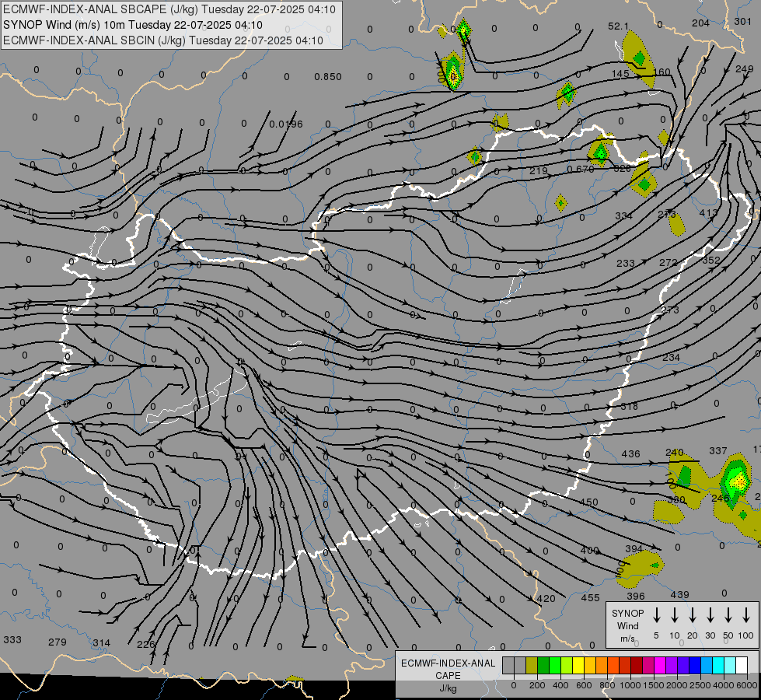Click the 249 value on the map

(x=745, y=69)
